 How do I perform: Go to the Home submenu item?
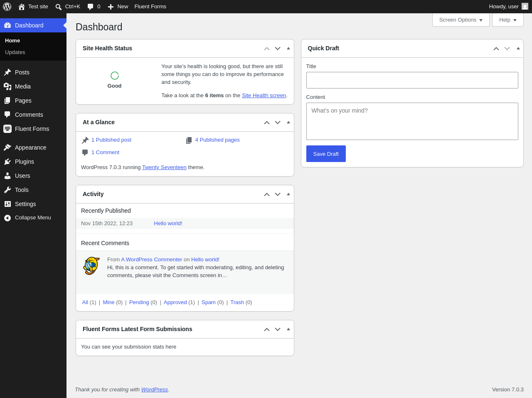(x=12, y=41)
